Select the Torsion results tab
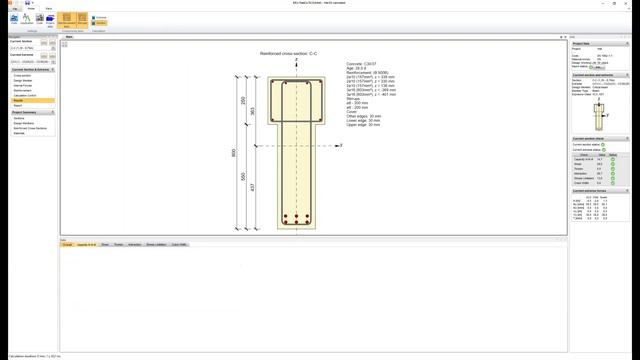The height and width of the screenshot is (360, 640). point(118,244)
